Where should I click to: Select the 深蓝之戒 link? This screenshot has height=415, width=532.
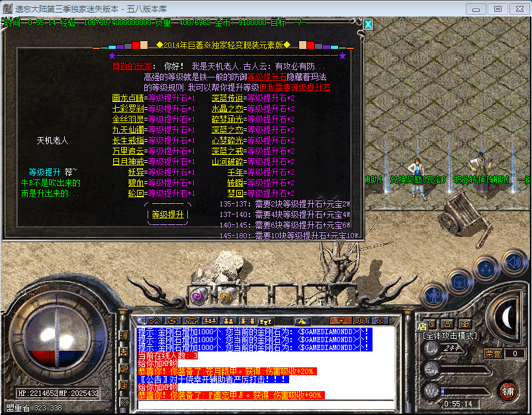(x=228, y=151)
